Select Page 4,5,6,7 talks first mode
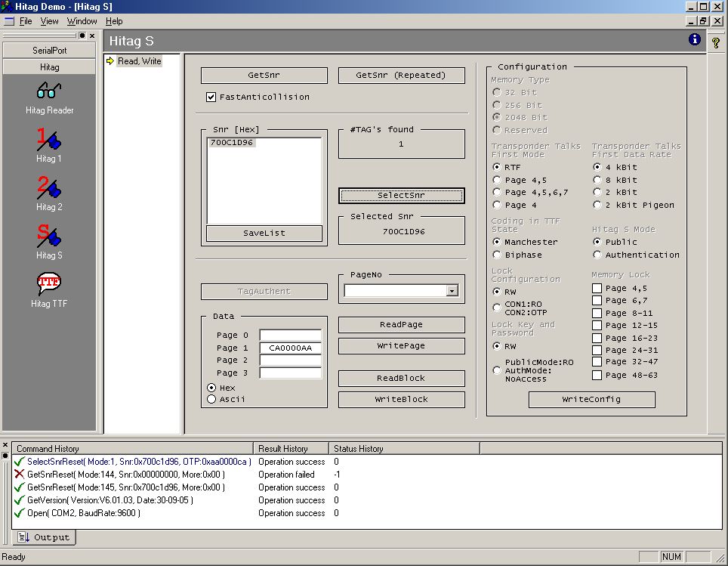The height and width of the screenshot is (566, 728). 497,192
